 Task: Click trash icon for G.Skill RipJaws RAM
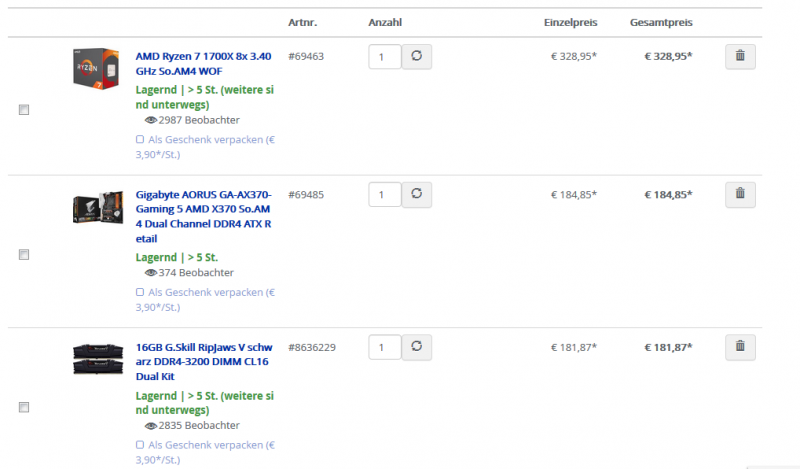coord(739,347)
